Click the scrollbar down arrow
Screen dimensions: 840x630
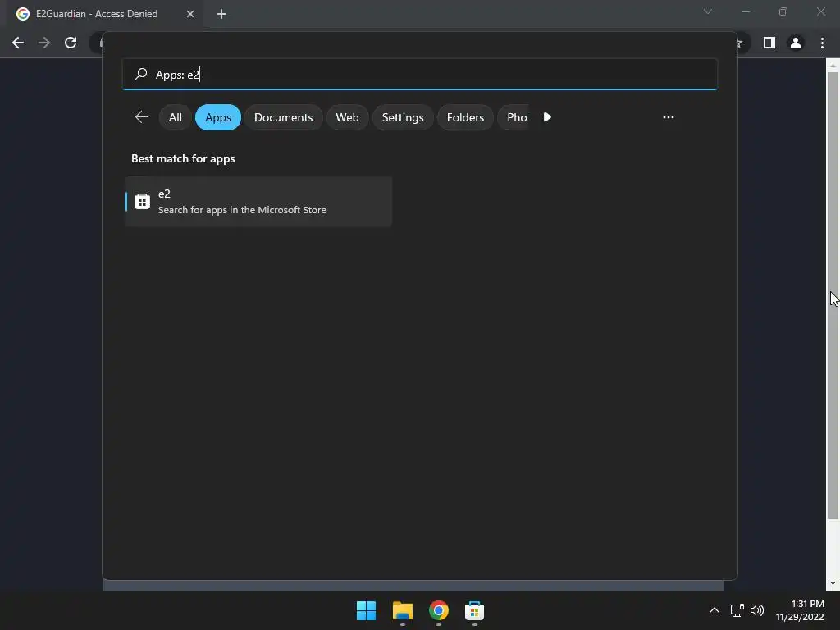point(833,583)
